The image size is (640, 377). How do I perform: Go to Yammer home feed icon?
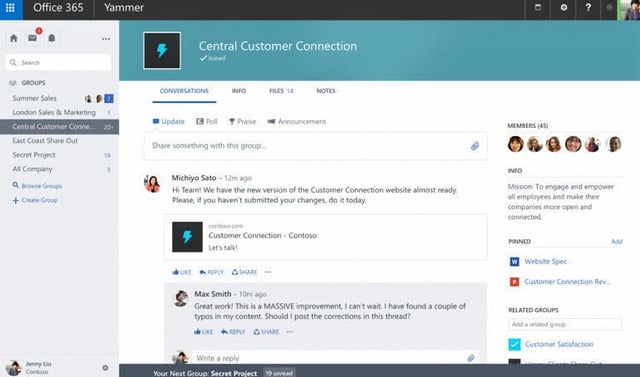(x=13, y=38)
